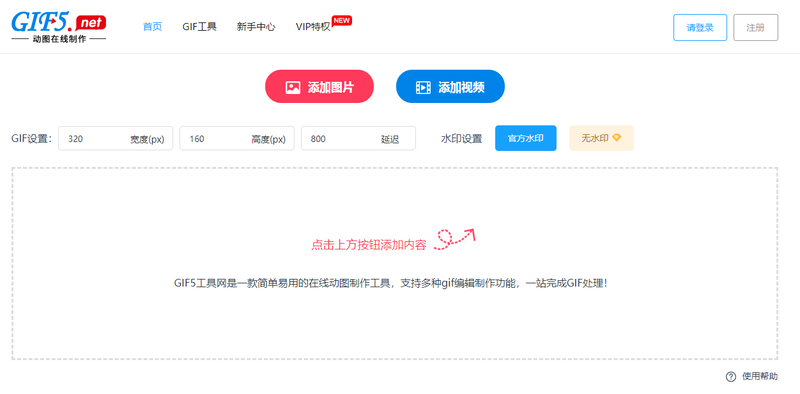800x394 pixels.
Task: Click the 添加视频 add video button
Action: click(x=450, y=87)
